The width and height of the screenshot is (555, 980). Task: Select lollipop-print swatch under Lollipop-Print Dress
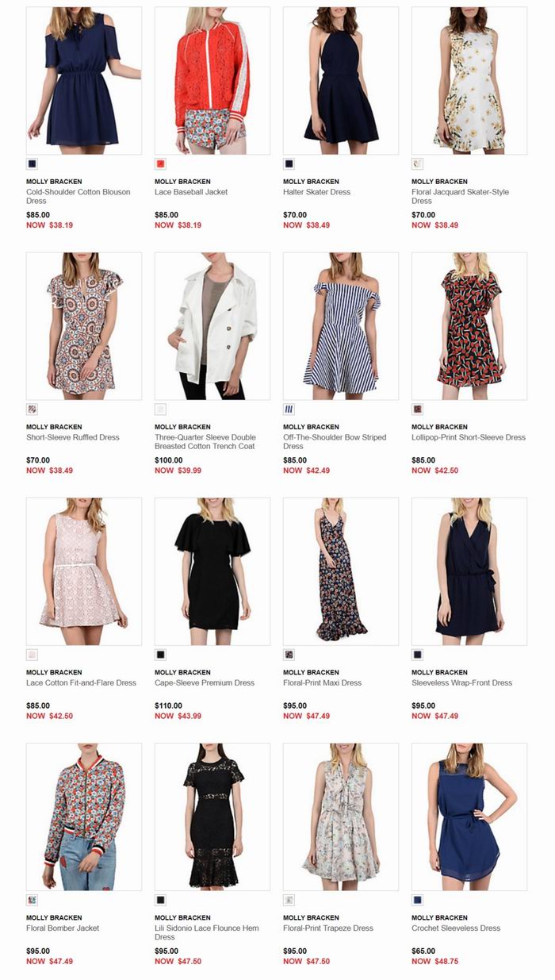click(x=417, y=409)
